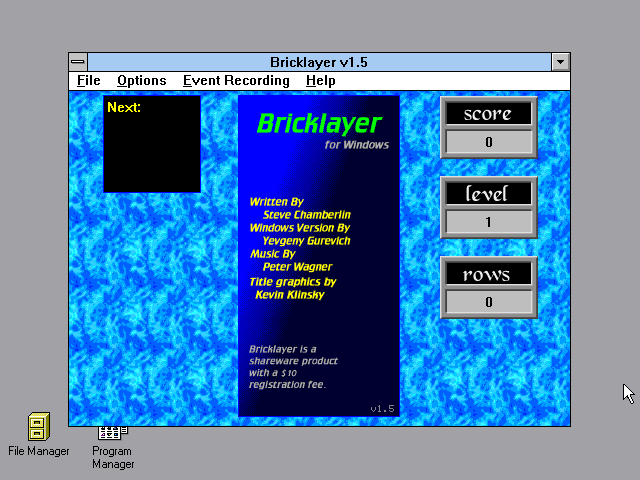Click the rows value field showing 0
Viewport: 640px width, 480px height.
pyautogui.click(x=489, y=302)
